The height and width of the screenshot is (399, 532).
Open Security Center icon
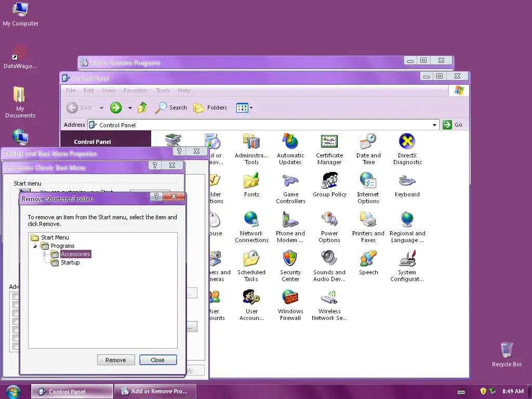[x=290, y=267]
